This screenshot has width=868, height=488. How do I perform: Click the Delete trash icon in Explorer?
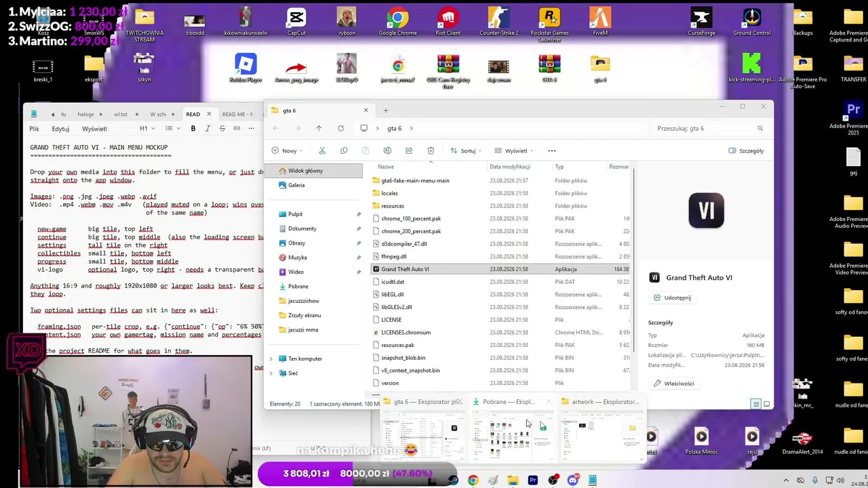click(x=431, y=150)
